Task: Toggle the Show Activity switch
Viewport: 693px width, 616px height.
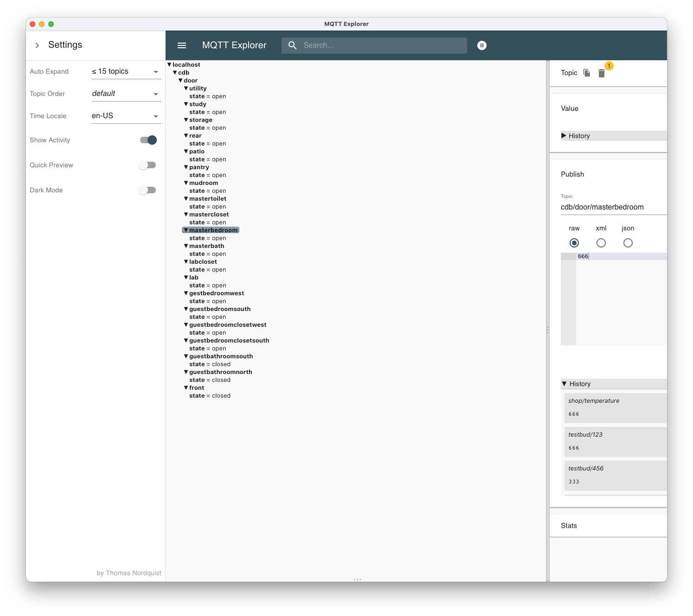Action: 148,140
